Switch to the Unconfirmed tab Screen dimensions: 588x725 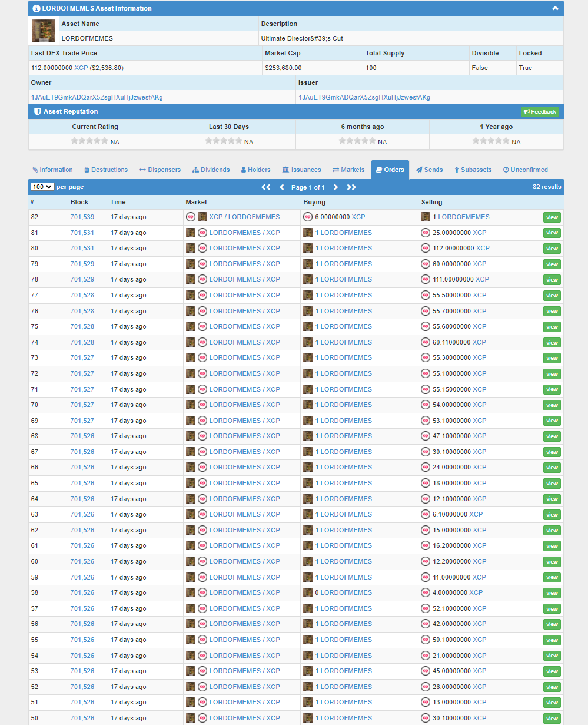[526, 170]
